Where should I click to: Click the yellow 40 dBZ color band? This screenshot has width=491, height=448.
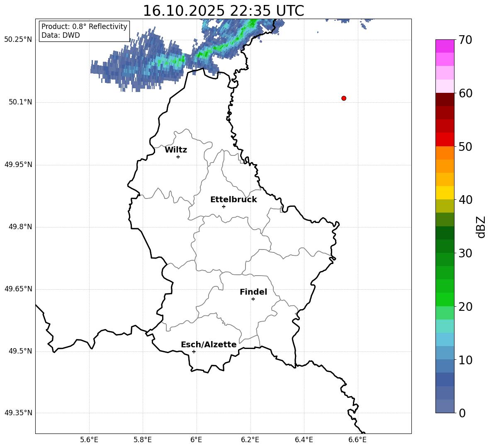pyautogui.click(x=445, y=193)
